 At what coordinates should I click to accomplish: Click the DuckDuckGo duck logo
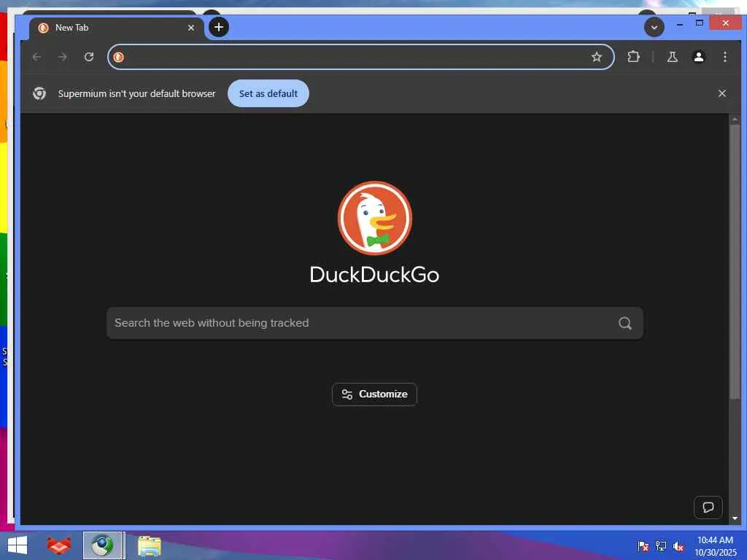[x=375, y=218]
